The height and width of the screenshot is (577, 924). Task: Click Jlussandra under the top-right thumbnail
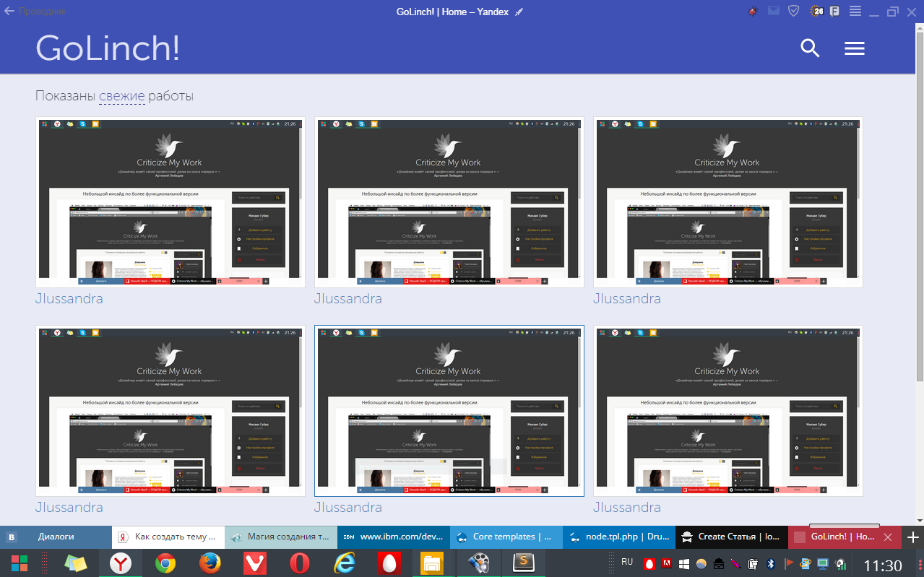click(x=627, y=298)
